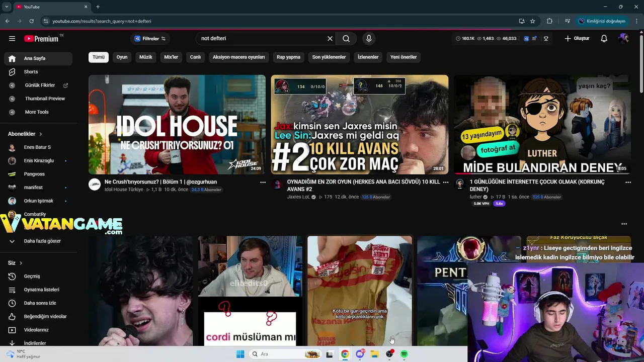The image size is (644, 362).
Task: Open OBS Studio from the taskbar
Action: tap(389, 354)
